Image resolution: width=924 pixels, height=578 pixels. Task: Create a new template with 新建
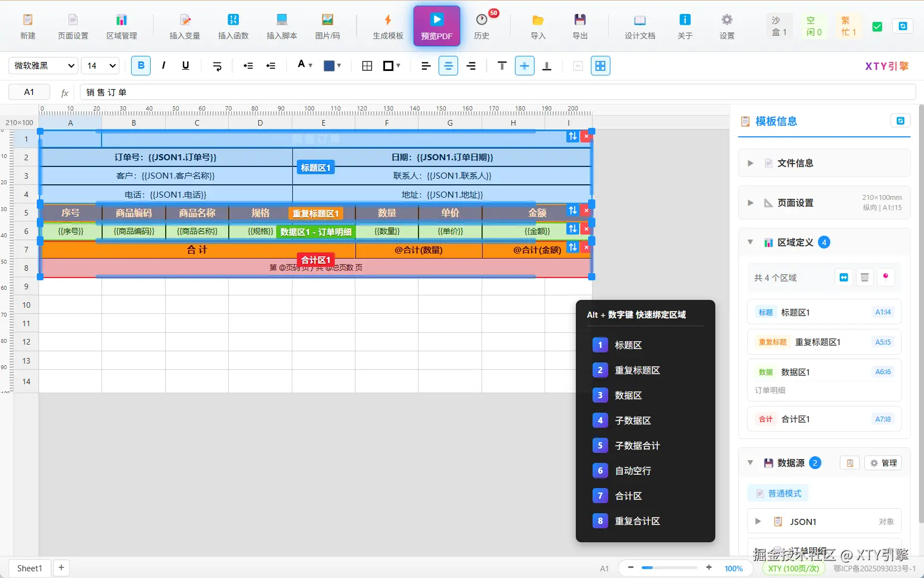[27, 26]
